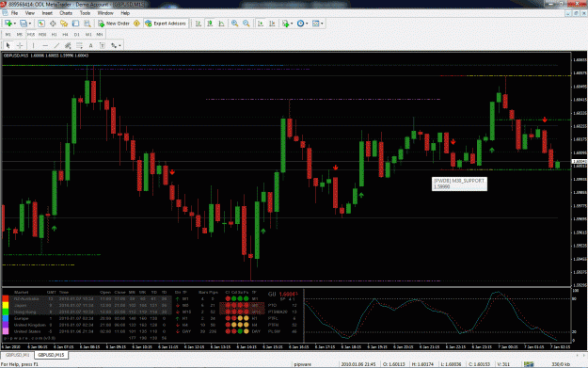Toggle Chart Shift

(272, 24)
